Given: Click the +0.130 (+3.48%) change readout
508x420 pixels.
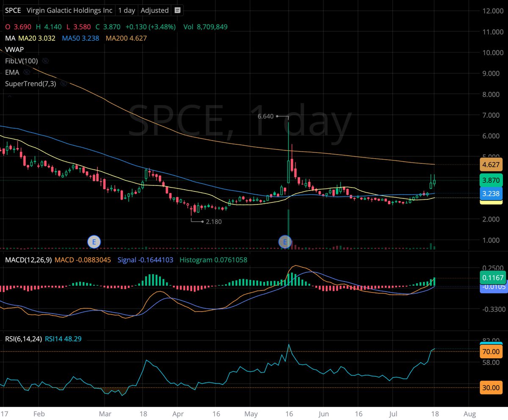Looking at the screenshot, I should (150, 27).
